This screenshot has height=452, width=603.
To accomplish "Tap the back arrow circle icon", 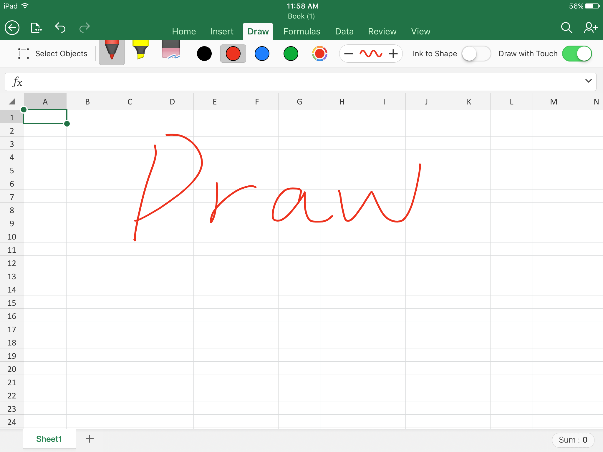I will pyautogui.click(x=13, y=28).
